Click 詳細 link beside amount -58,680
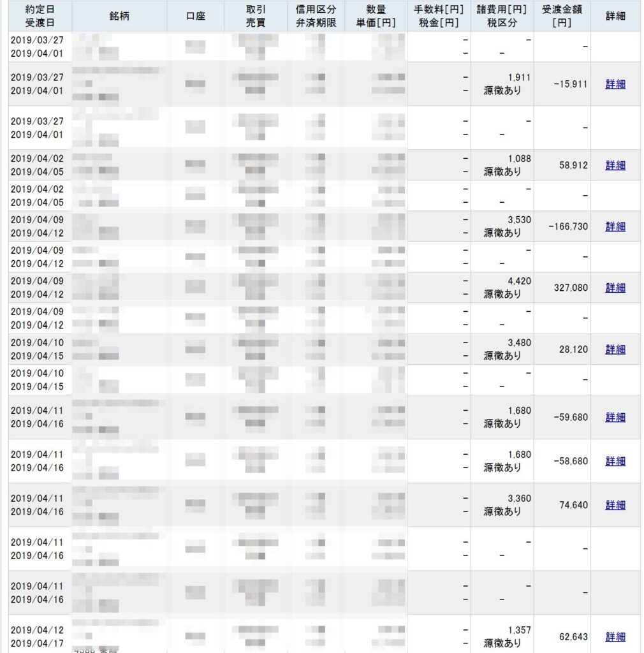The image size is (644, 653). (x=615, y=461)
